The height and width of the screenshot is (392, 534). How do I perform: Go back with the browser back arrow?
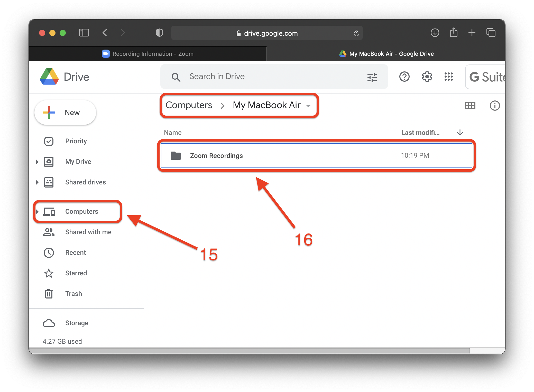tap(105, 33)
